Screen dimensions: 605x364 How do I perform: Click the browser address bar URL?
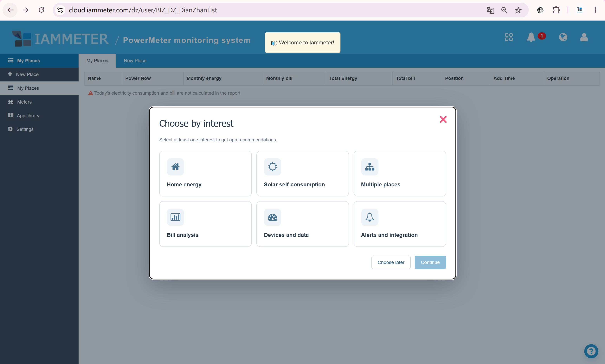coord(143,10)
